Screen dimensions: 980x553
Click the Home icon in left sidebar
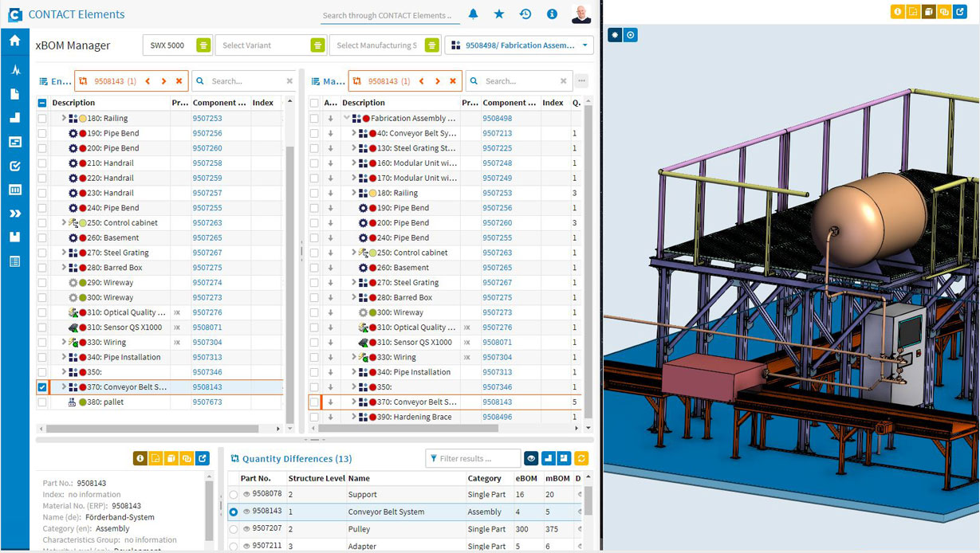click(x=14, y=41)
